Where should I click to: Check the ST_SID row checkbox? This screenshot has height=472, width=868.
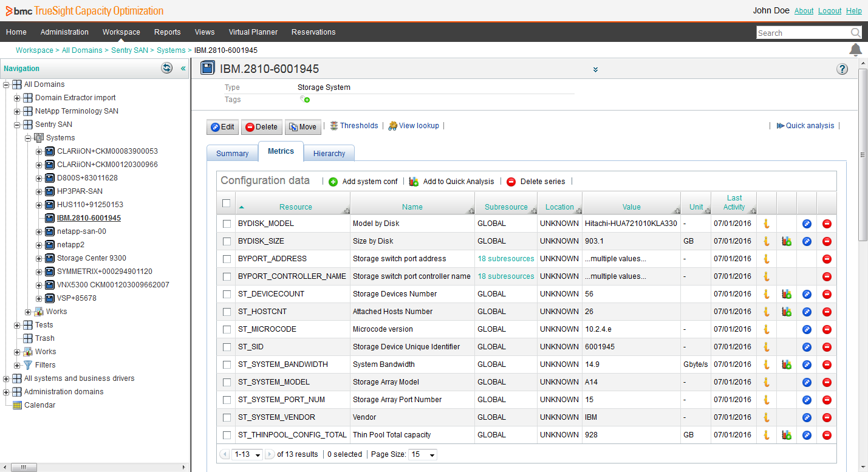227,347
